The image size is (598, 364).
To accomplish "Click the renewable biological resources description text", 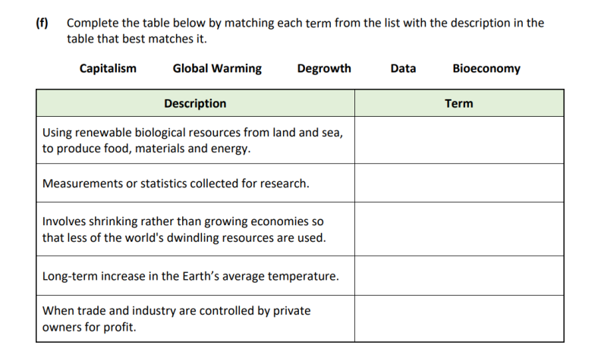I will tap(193, 140).
